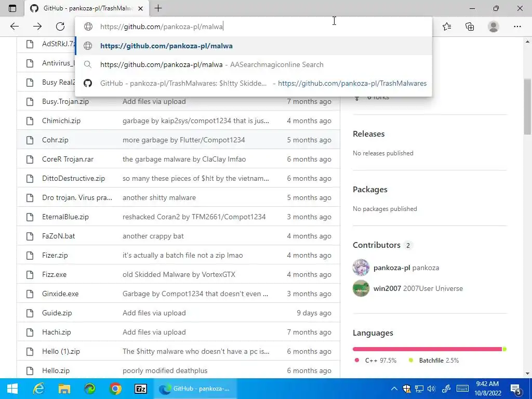Open the Contributors list heading

tap(377, 245)
